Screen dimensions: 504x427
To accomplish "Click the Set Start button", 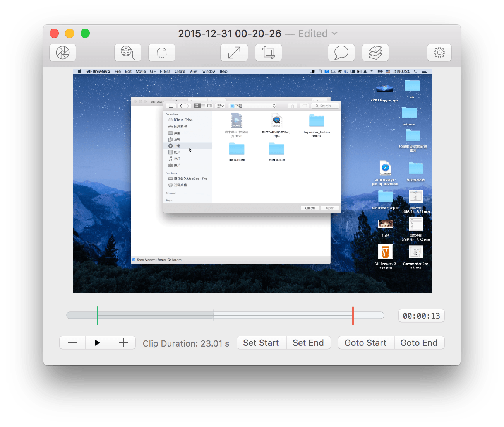I will [x=261, y=343].
